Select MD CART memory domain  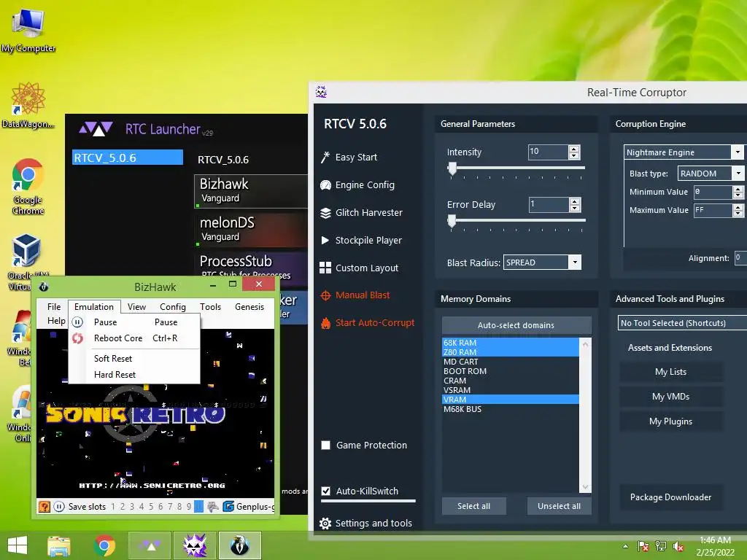511,362
